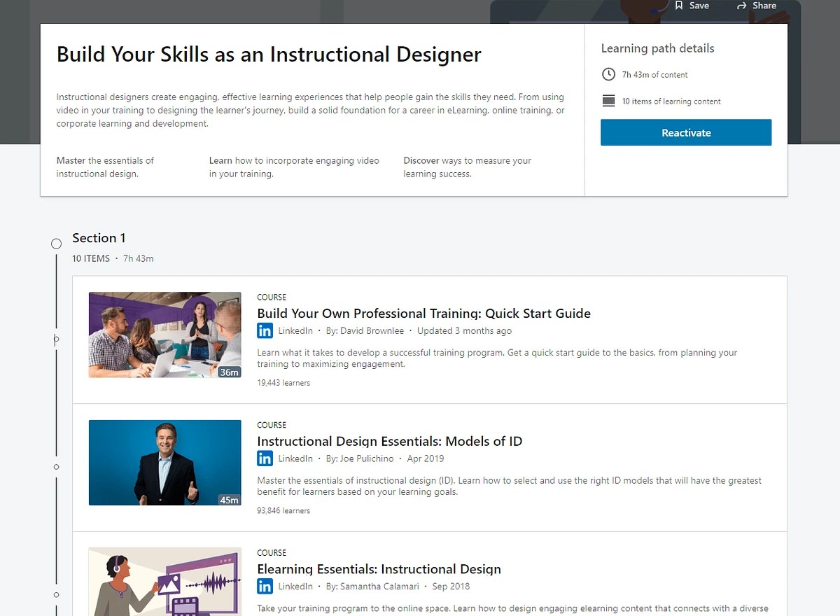Open the meeting thumbnail marked 36m
840x616 pixels.
coord(164,335)
